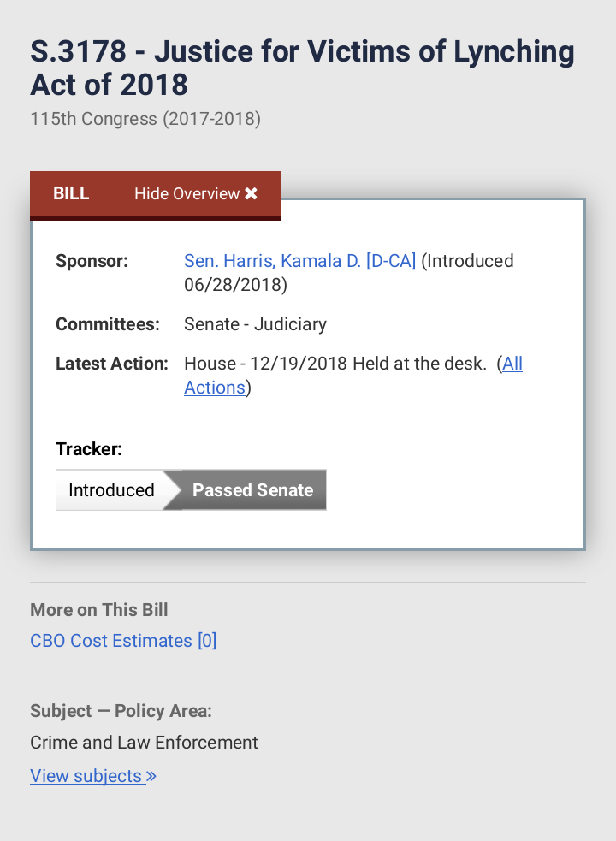The height and width of the screenshot is (841, 616).
Task: Click the Crime and Law Enforcement text
Action: coord(144,743)
